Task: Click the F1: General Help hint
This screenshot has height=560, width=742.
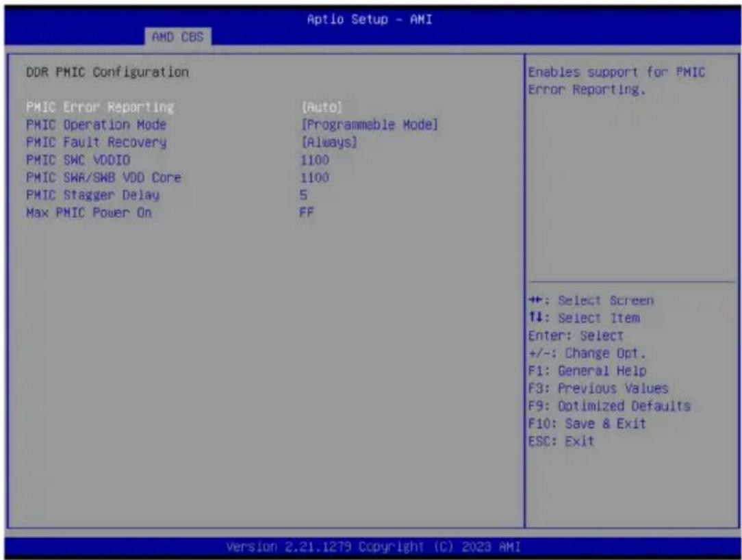Action: pyautogui.click(x=587, y=370)
